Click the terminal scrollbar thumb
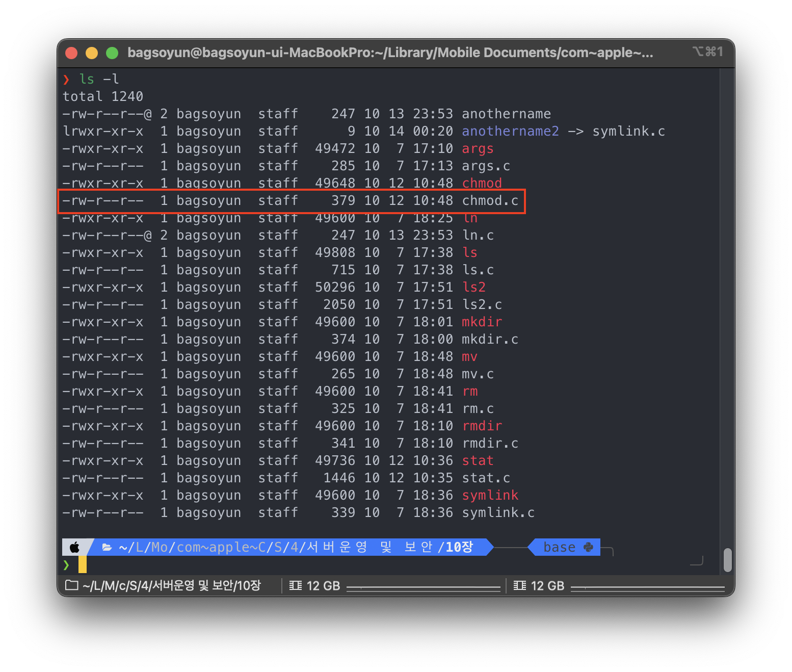Image resolution: width=792 pixels, height=672 pixels. (728, 560)
